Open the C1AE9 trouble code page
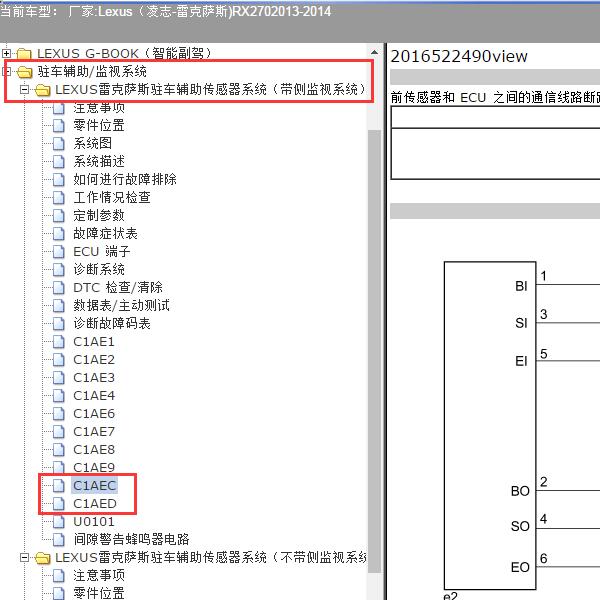The width and height of the screenshot is (600, 600). click(94, 467)
